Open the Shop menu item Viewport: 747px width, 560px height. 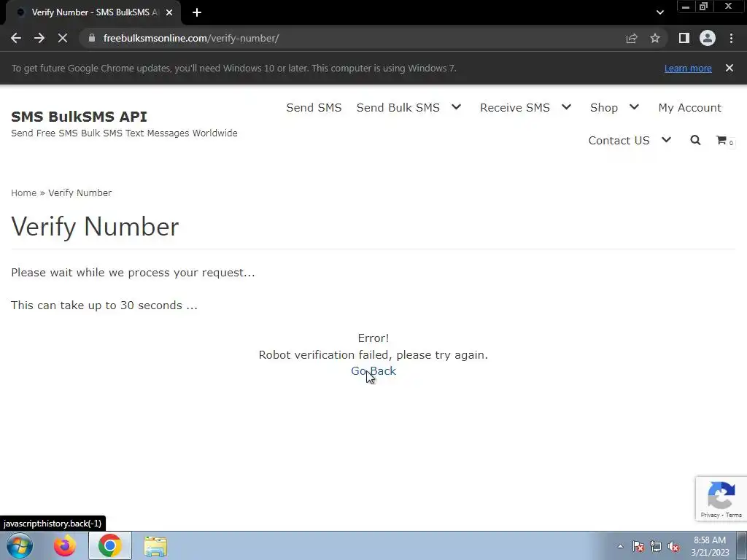point(604,108)
